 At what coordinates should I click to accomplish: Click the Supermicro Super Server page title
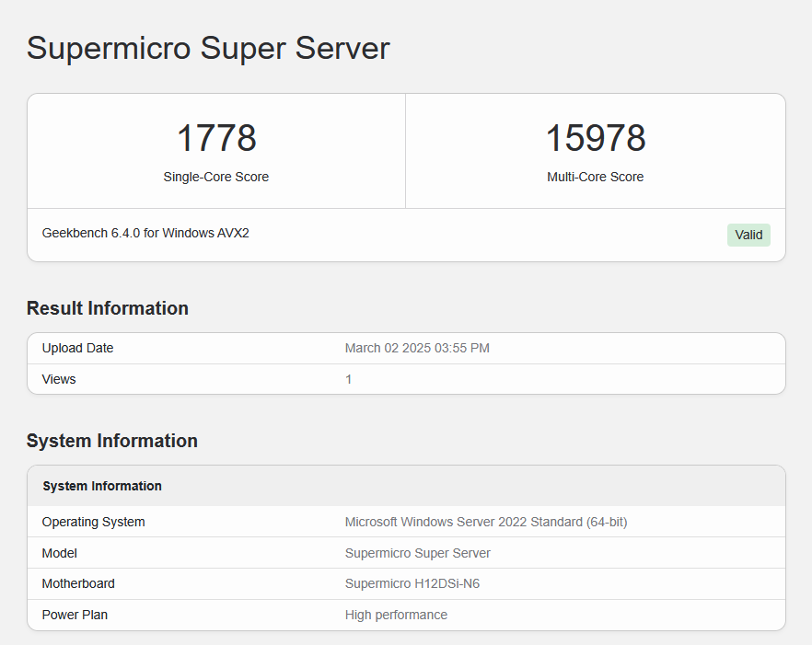click(x=208, y=48)
